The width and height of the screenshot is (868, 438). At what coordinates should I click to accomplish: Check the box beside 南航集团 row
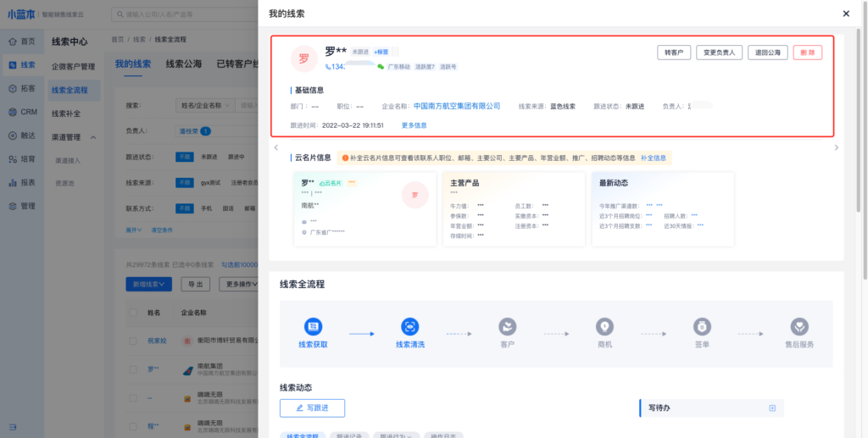tap(132, 369)
